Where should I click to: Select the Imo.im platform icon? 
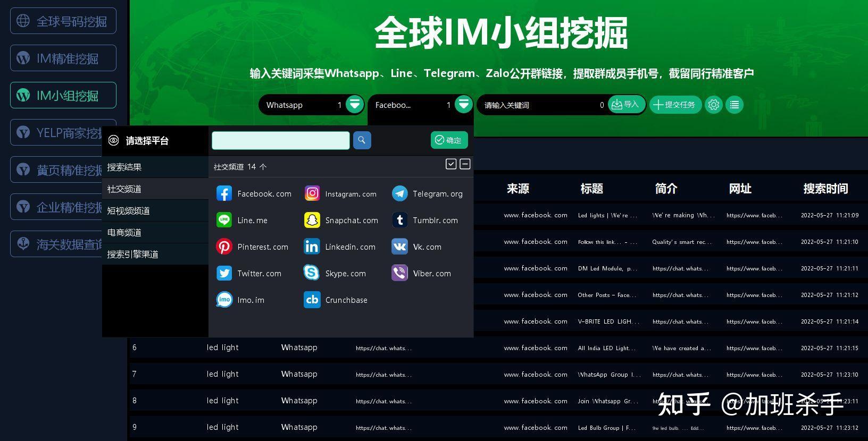pyautogui.click(x=224, y=300)
